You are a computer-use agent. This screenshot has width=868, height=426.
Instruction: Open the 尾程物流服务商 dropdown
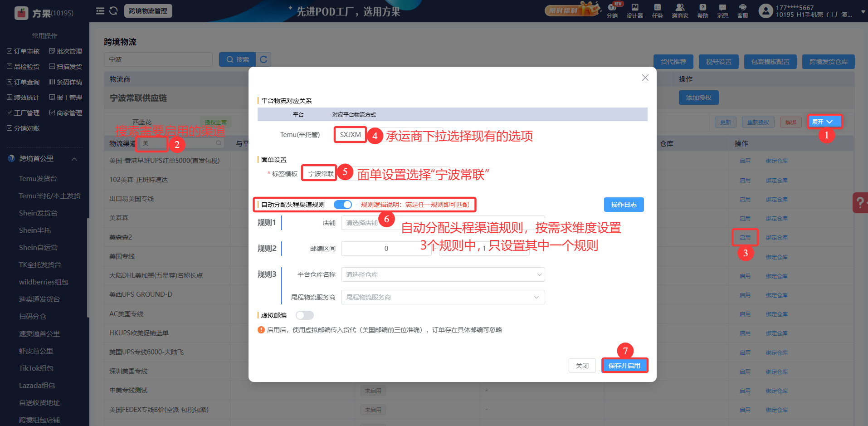coord(443,297)
